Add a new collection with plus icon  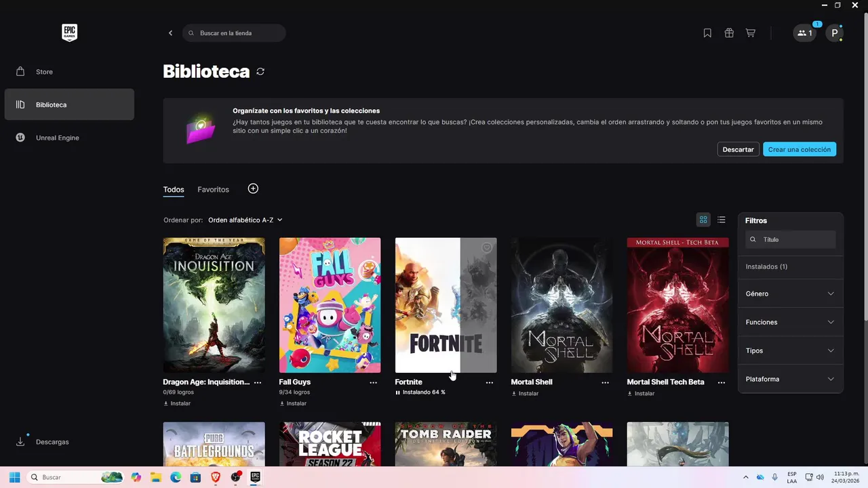click(253, 188)
